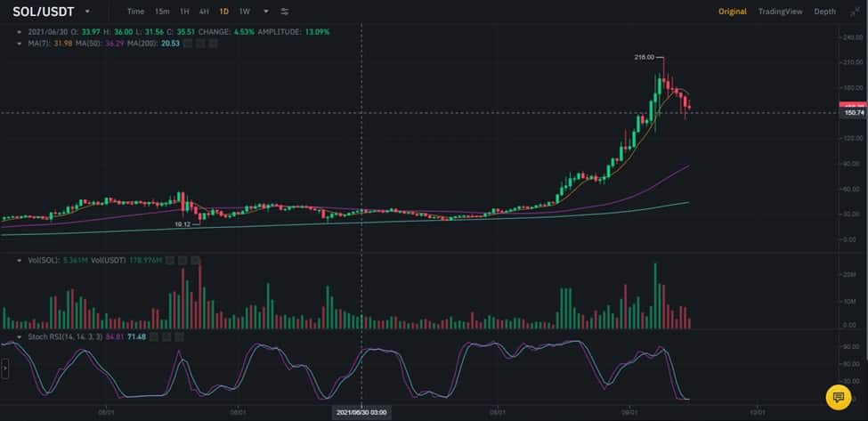
Task: Open the SOL/USDT pair selector arrow
Action: pyautogui.click(x=87, y=11)
